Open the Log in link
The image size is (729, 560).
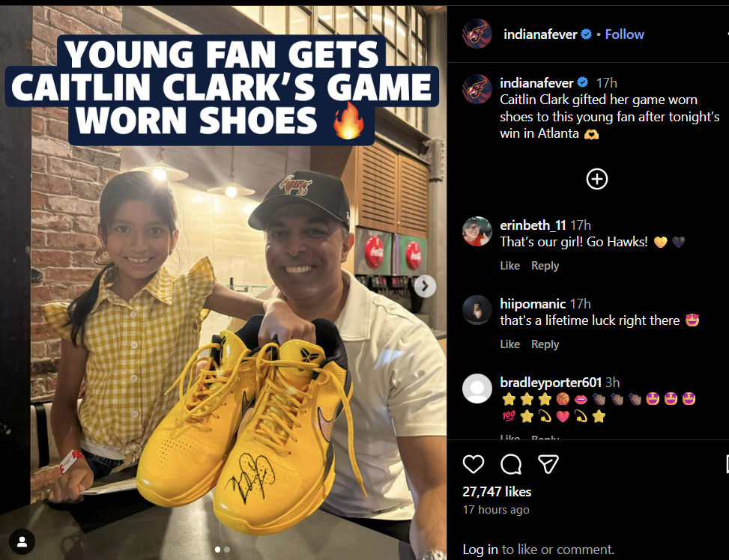coord(480,550)
